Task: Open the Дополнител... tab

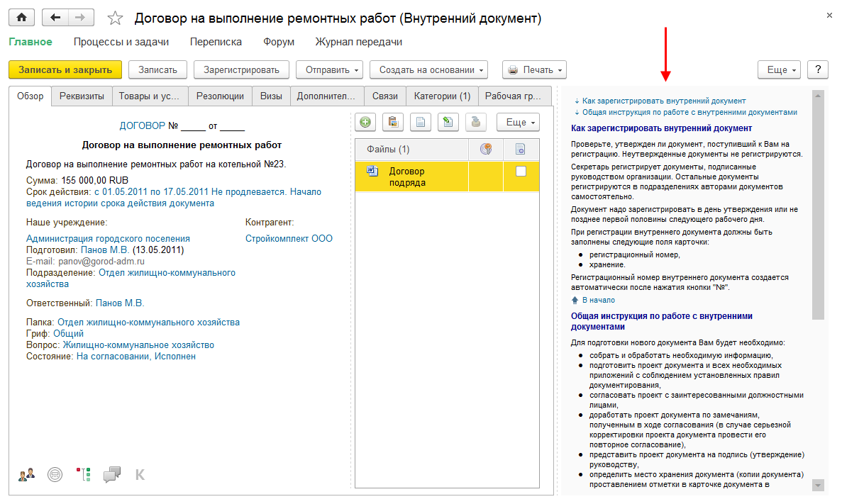Action: coord(326,96)
